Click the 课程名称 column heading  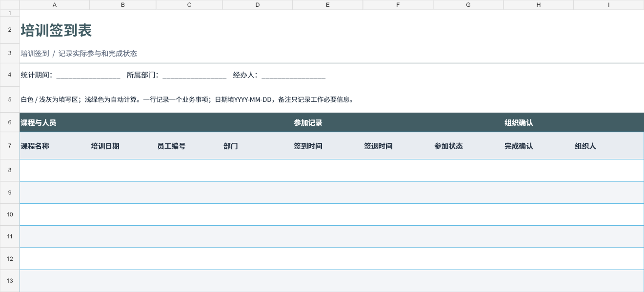[x=35, y=146]
